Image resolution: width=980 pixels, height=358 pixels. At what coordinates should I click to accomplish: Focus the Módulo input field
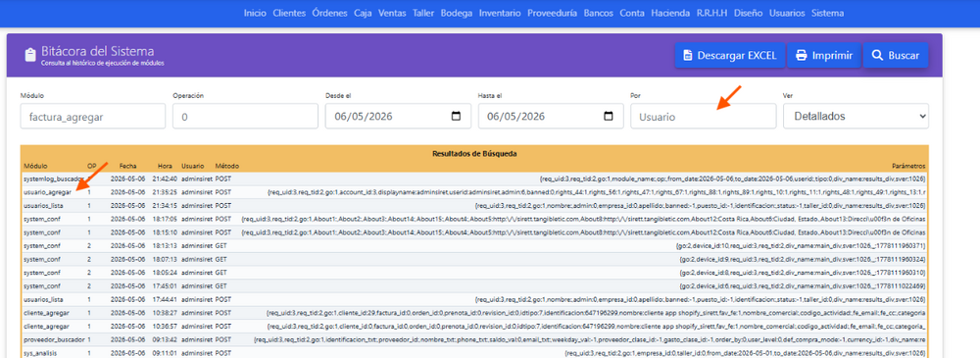click(x=92, y=117)
